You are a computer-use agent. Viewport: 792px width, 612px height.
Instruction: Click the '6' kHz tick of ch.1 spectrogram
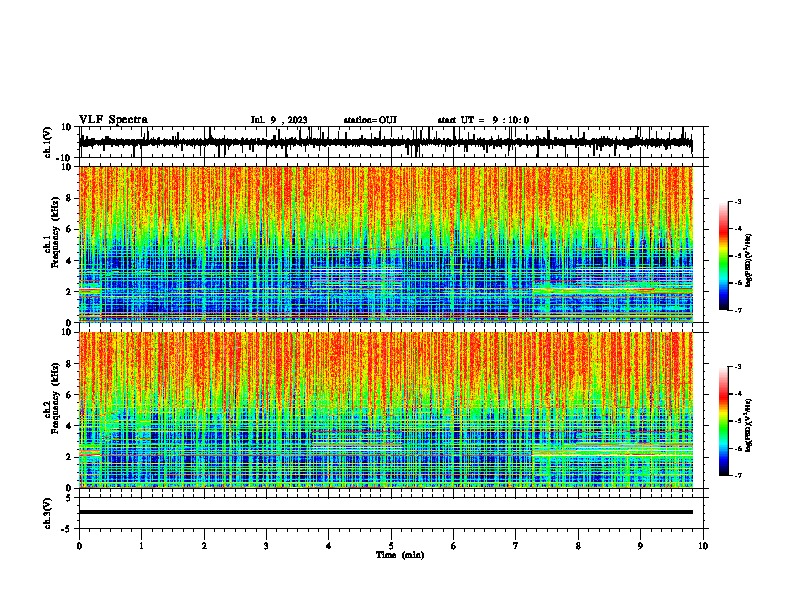tap(69, 229)
